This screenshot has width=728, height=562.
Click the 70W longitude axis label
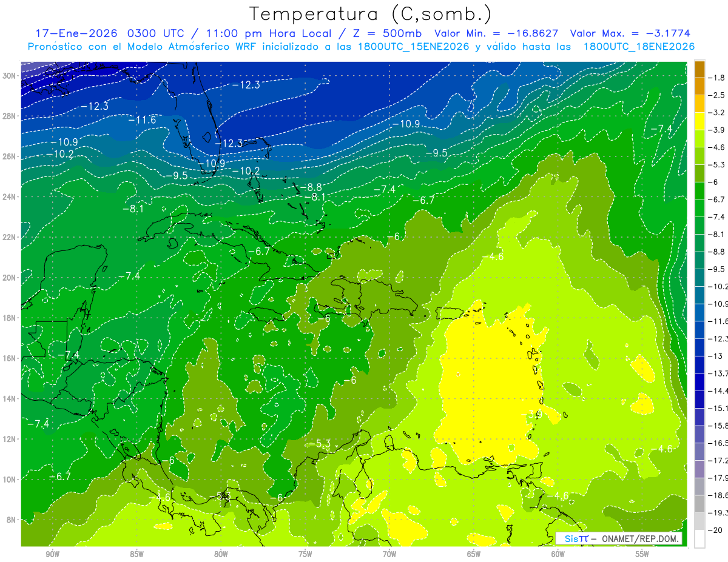[x=389, y=554]
